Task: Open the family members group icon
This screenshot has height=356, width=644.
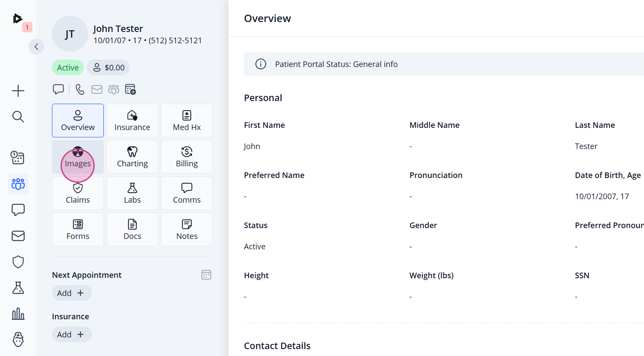Action: tap(114, 89)
